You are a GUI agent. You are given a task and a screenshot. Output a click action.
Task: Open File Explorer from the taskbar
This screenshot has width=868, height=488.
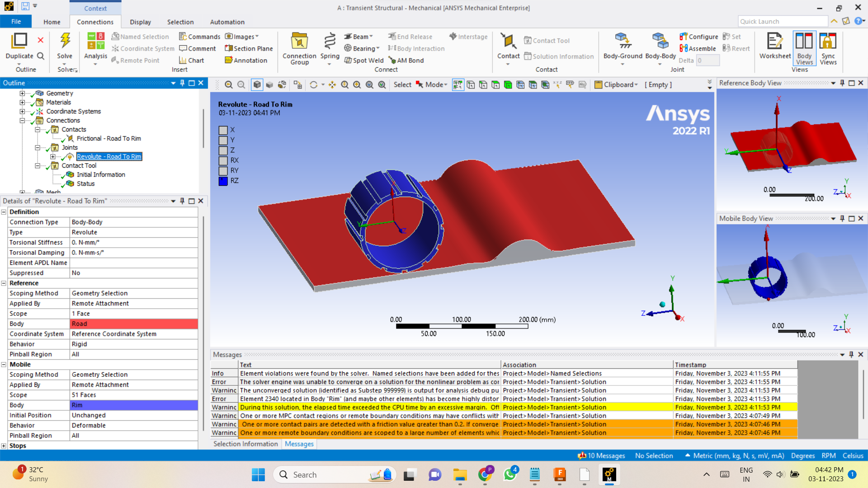coord(460,474)
